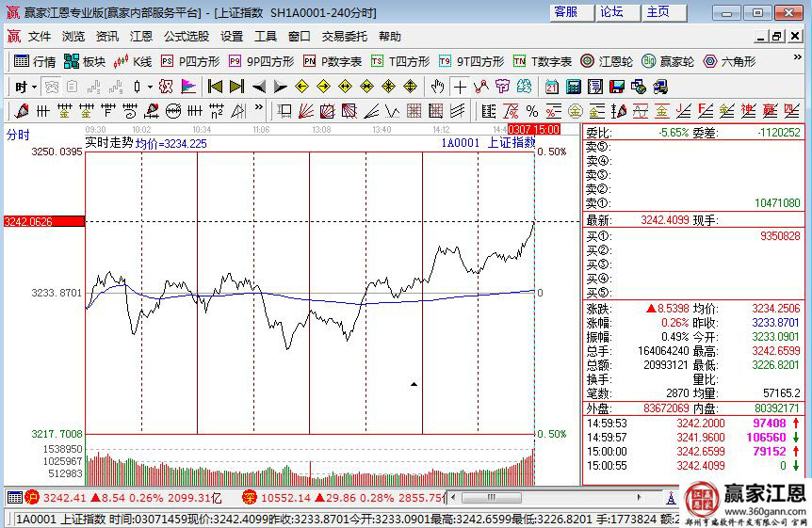Expand the 时 time period dropdown
The image size is (812, 528).
coord(25,87)
